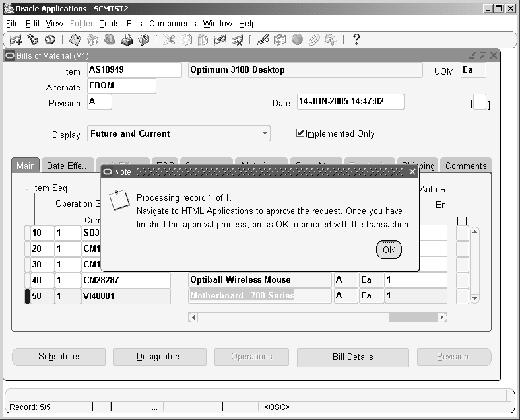
Task: Click the Bill Details button
Action: [x=353, y=357]
